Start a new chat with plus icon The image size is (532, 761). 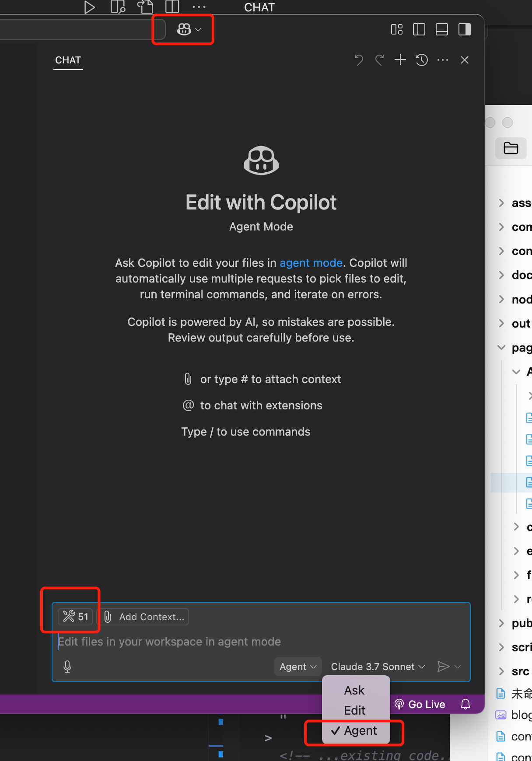pyautogui.click(x=400, y=60)
